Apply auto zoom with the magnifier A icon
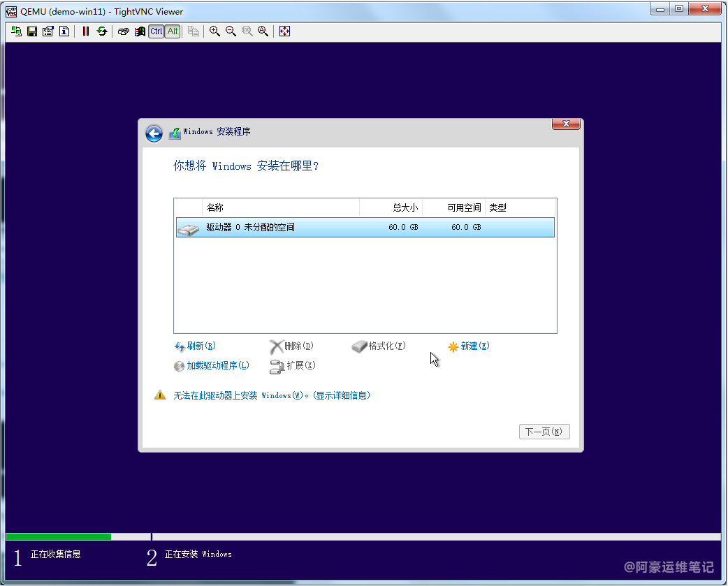Viewport: 728px width, 586px height. [263, 31]
